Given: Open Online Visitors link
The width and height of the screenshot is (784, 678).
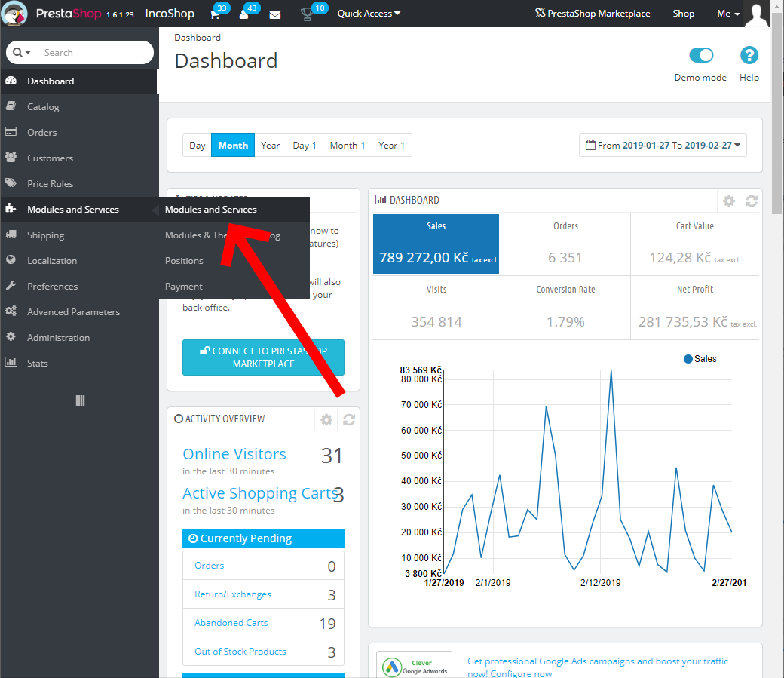Looking at the screenshot, I should click(x=234, y=454).
